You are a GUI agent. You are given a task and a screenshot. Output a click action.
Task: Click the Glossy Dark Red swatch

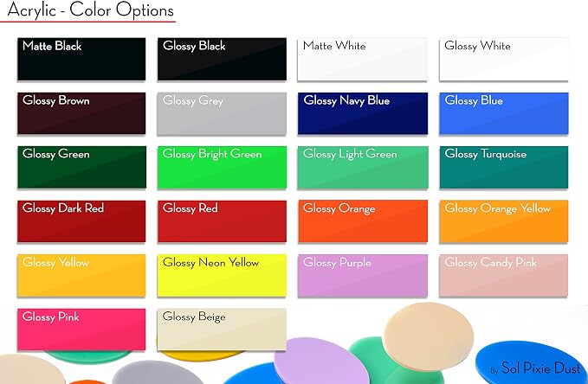(x=81, y=221)
